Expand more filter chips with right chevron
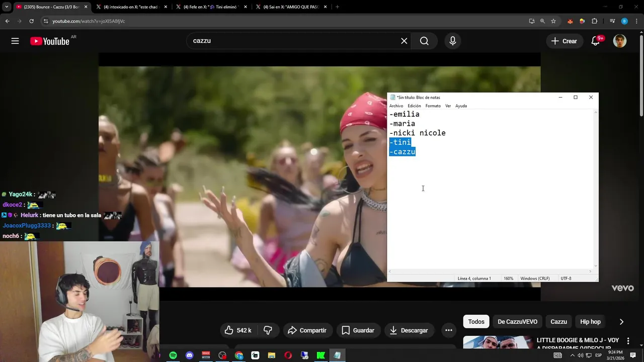The width and height of the screenshot is (644, 362). [x=621, y=322]
